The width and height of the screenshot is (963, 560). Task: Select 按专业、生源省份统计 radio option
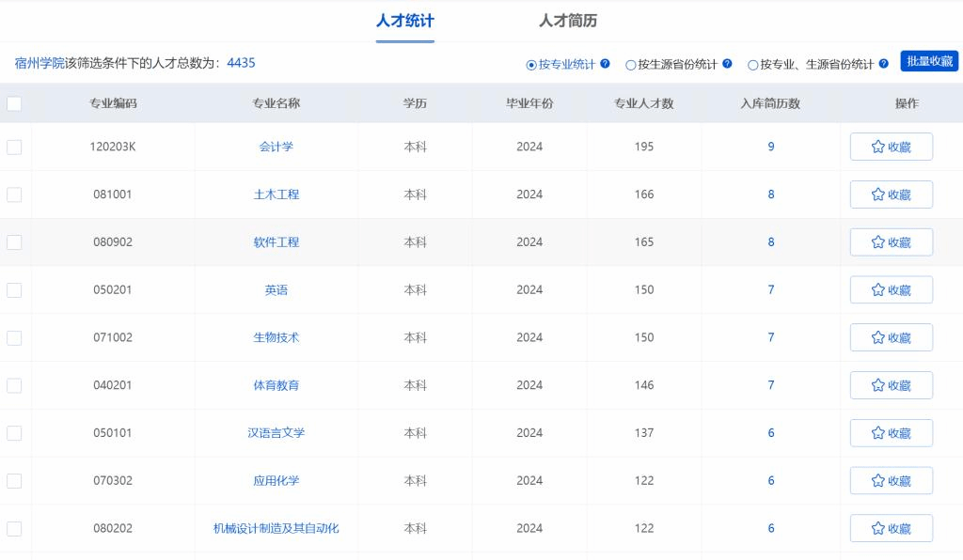[753, 65]
